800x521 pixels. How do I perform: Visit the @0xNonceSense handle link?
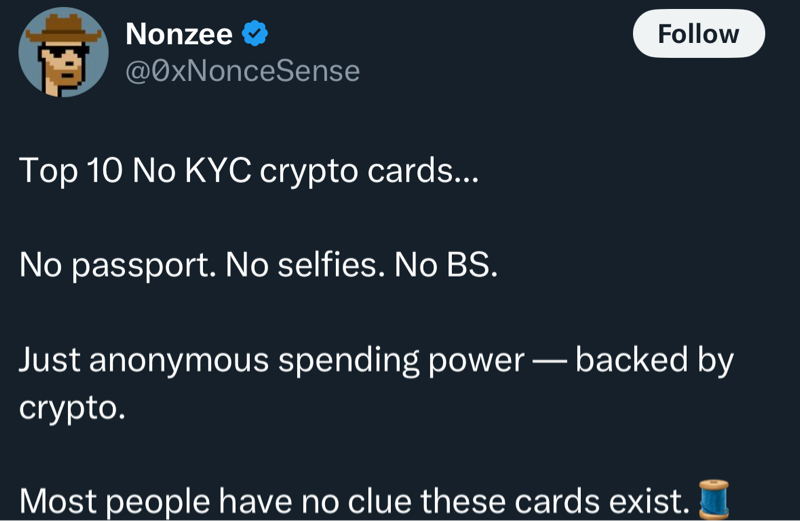pos(242,71)
